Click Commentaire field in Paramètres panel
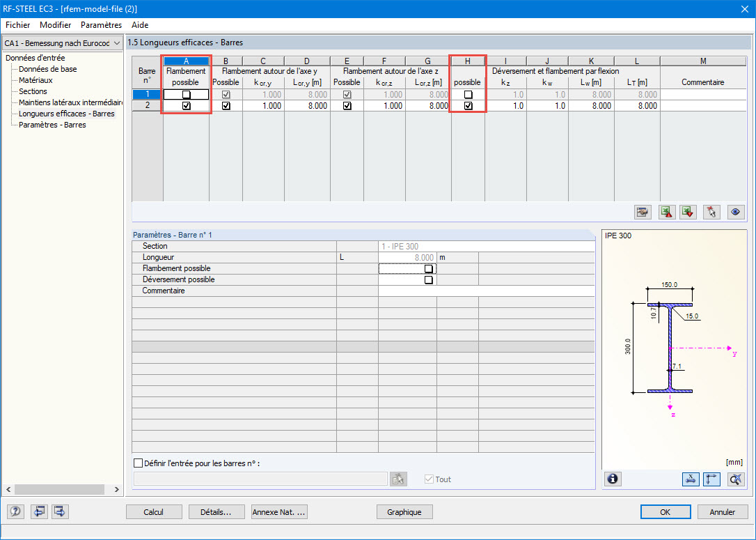This screenshot has height=540, width=756. point(487,291)
